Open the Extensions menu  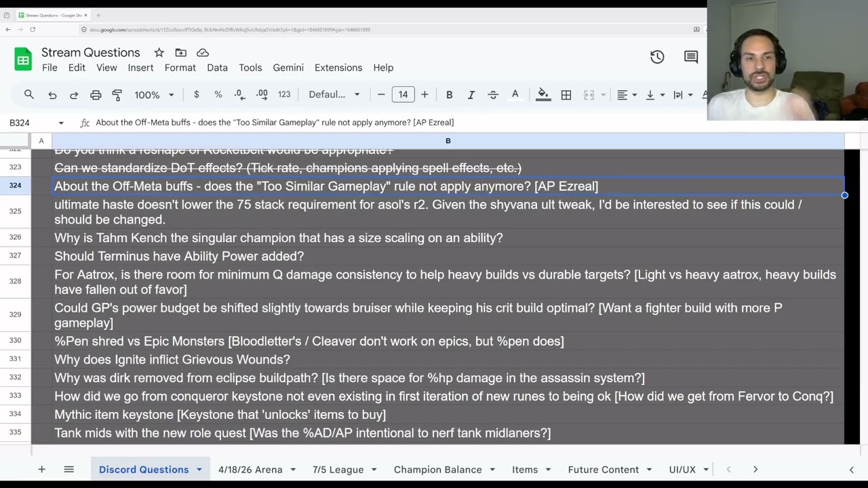click(338, 68)
